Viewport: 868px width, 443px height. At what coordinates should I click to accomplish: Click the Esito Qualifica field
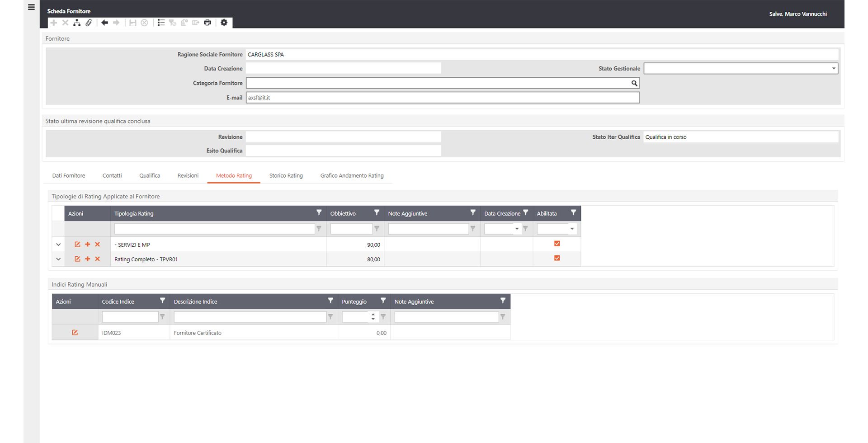coord(344,151)
